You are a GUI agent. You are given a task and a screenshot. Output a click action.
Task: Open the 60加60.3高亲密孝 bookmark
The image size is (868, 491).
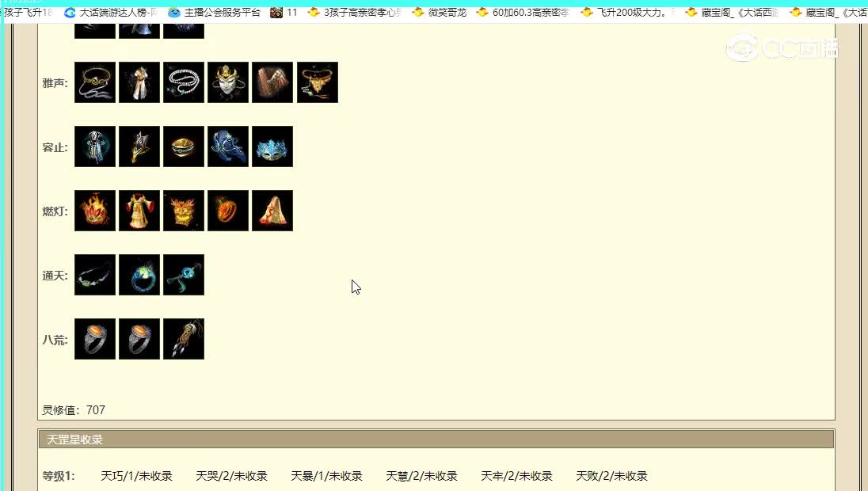pyautogui.click(x=523, y=12)
